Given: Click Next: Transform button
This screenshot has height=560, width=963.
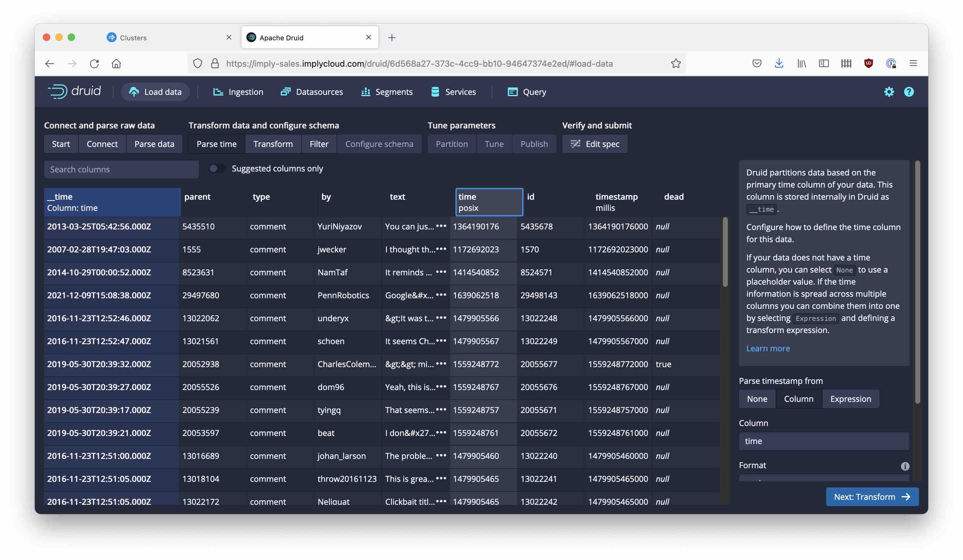Looking at the screenshot, I should tap(872, 497).
